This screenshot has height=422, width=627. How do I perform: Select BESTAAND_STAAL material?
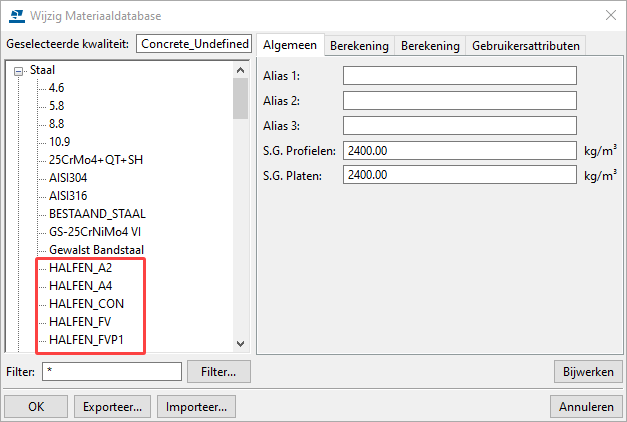coord(97,214)
